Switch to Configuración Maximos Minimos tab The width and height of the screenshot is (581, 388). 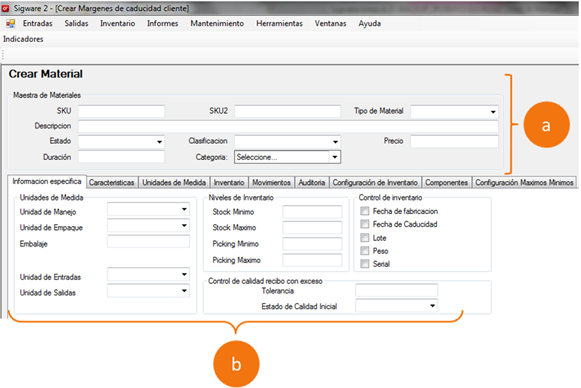coord(524,182)
